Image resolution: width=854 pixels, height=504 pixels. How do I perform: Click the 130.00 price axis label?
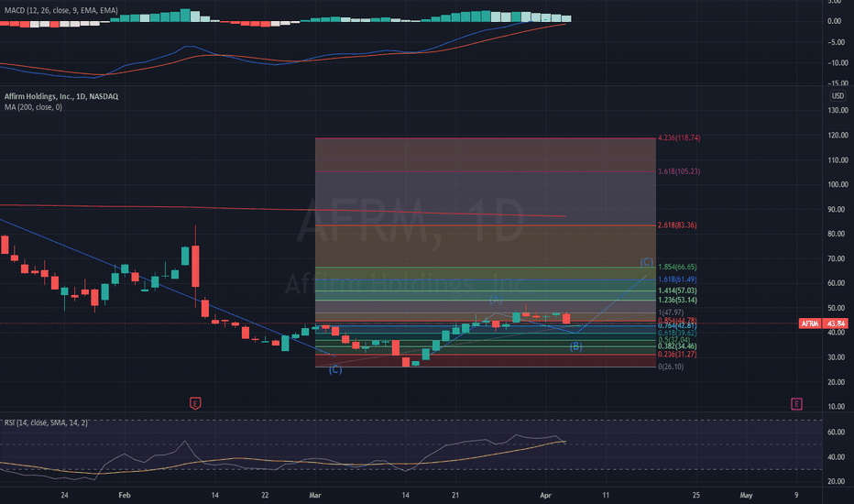point(838,110)
